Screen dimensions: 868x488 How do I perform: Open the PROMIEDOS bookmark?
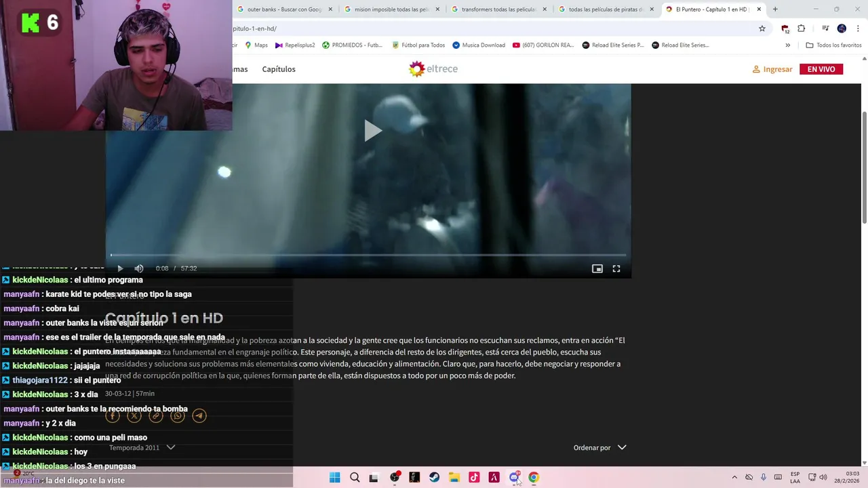pyautogui.click(x=352, y=45)
